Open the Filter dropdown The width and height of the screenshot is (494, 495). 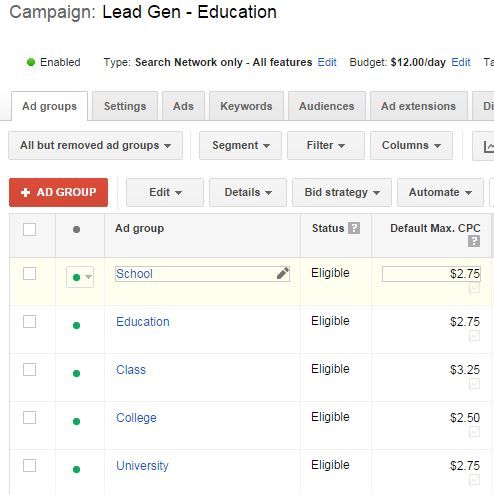point(326,145)
